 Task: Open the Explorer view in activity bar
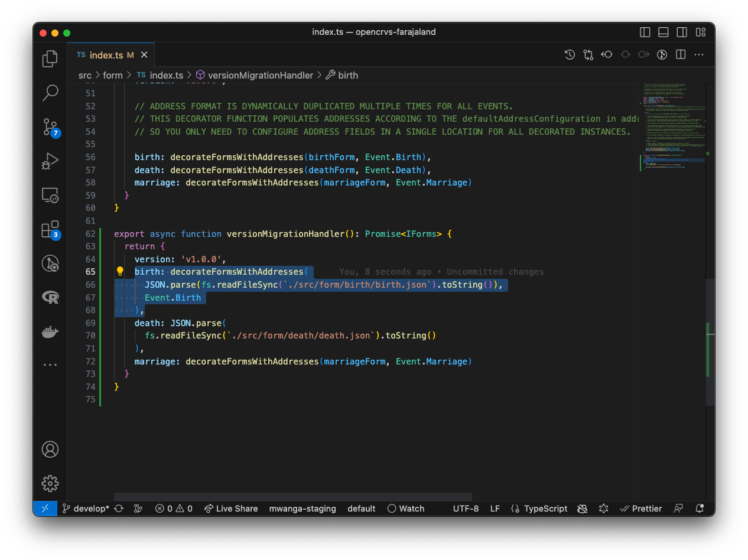click(50, 58)
